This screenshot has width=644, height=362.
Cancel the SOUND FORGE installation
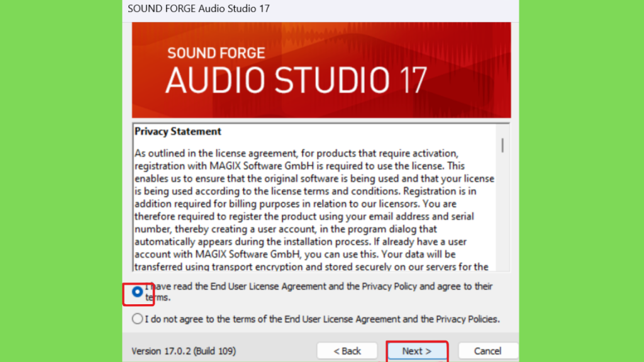tap(487, 351)
